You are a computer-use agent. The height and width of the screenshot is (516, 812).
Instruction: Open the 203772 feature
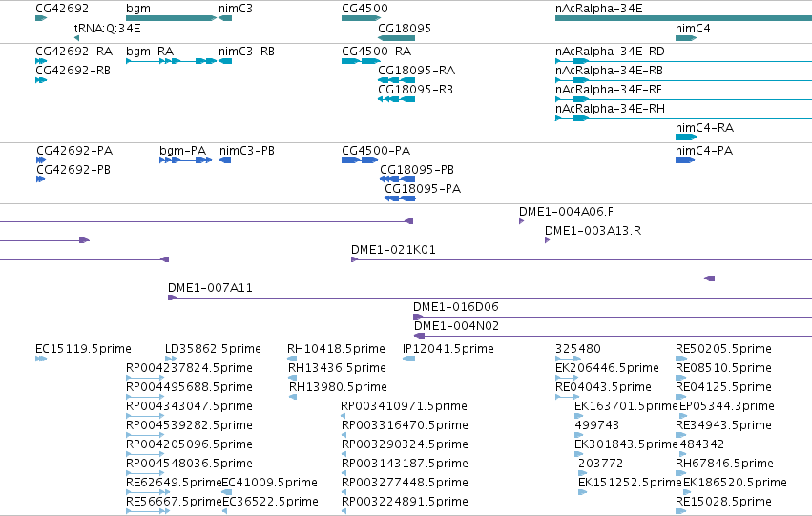(583, 473)
